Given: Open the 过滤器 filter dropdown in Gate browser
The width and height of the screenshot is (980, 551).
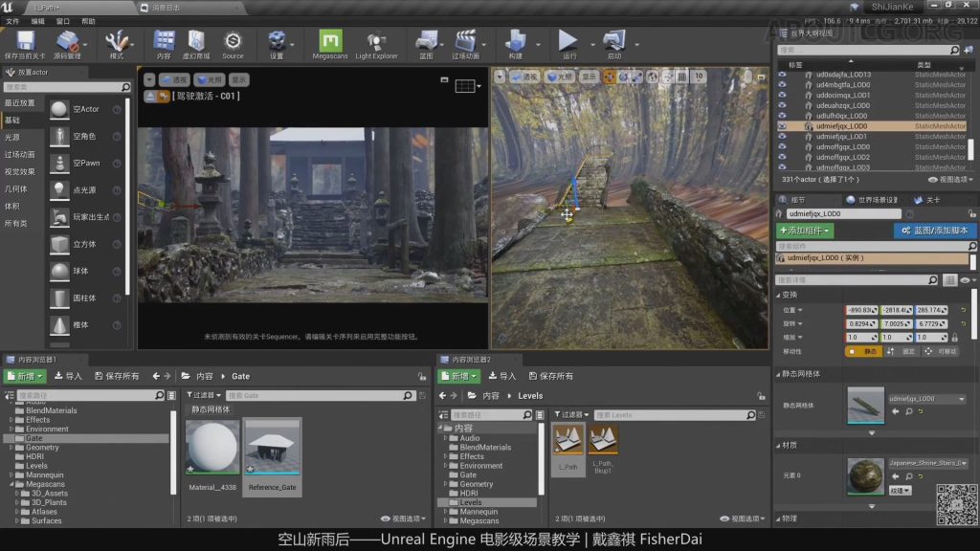Looking at the screenshot, I should (x=202, y=395).
